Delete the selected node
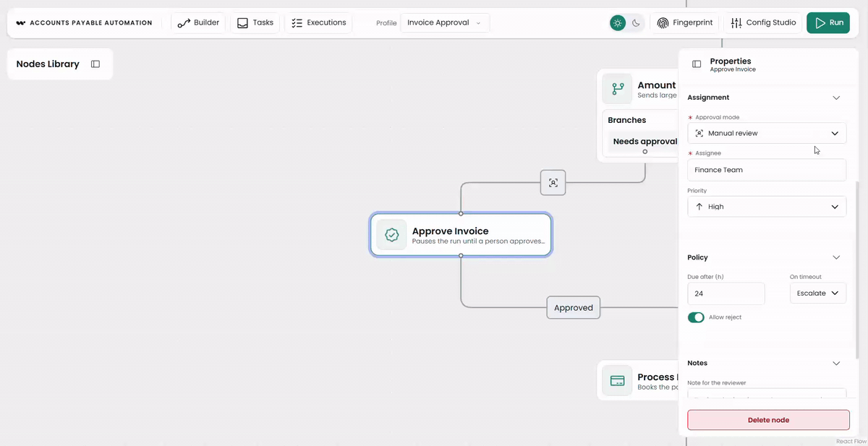This screenshot has height=446, width=868. click(768, 420)
